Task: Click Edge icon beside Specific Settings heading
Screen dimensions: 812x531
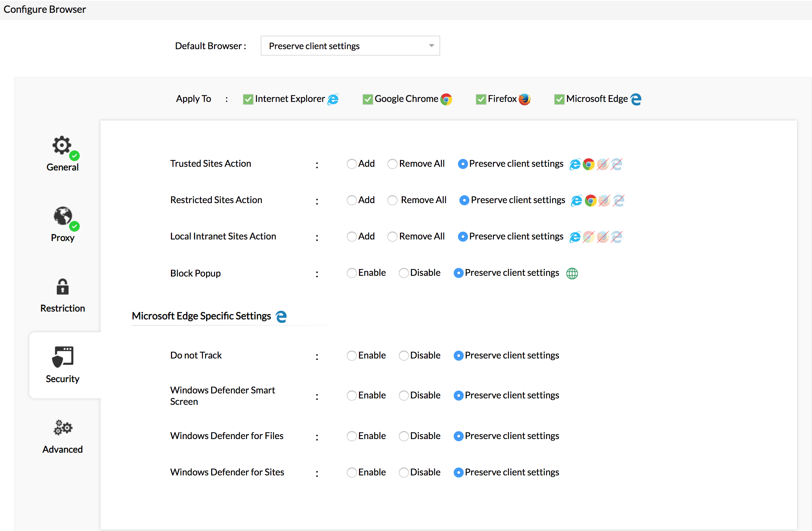Action: pos(281,316)
